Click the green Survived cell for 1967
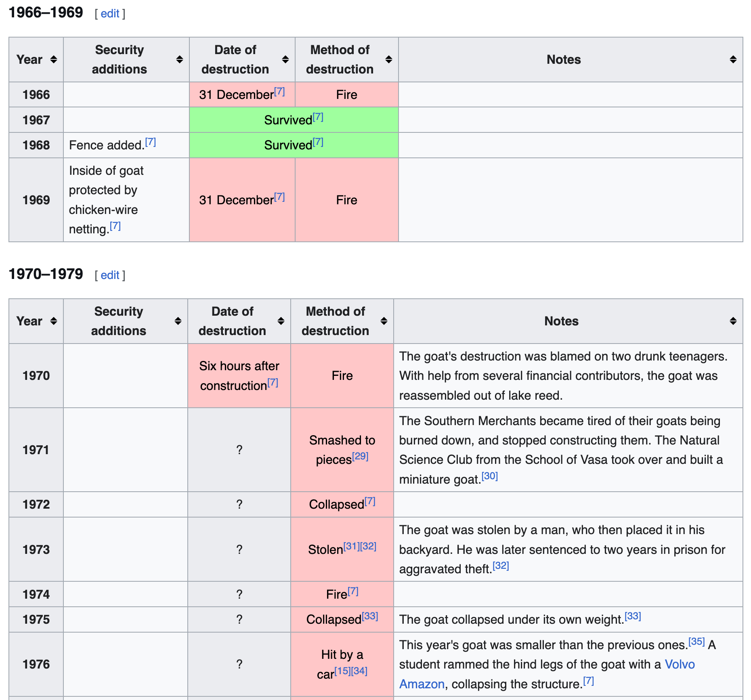This screenshot has height=700, width=751. (294, 120)
